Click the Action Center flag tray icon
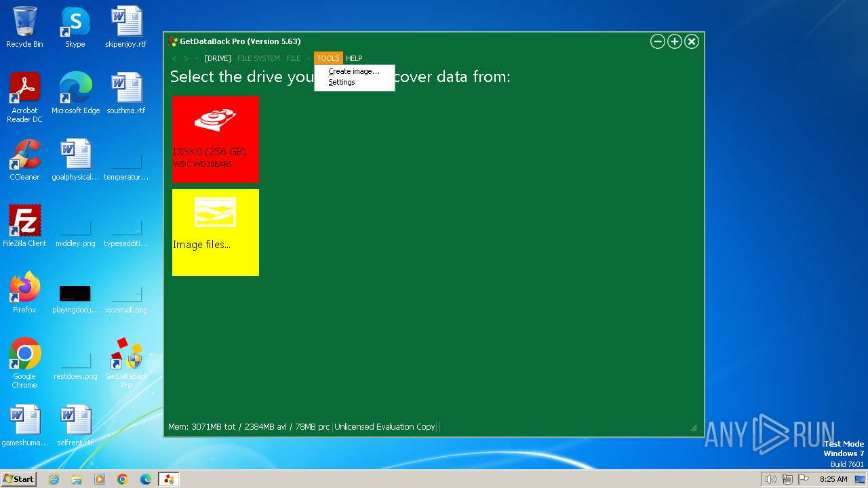 pos(804,479)
